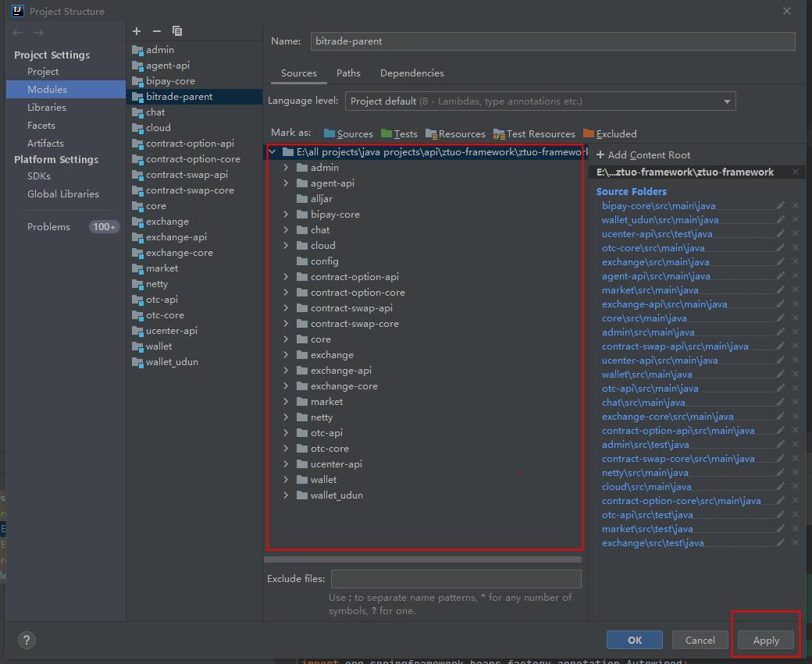
Task: Remove selected module with minus icon
Action: point(157,31)
